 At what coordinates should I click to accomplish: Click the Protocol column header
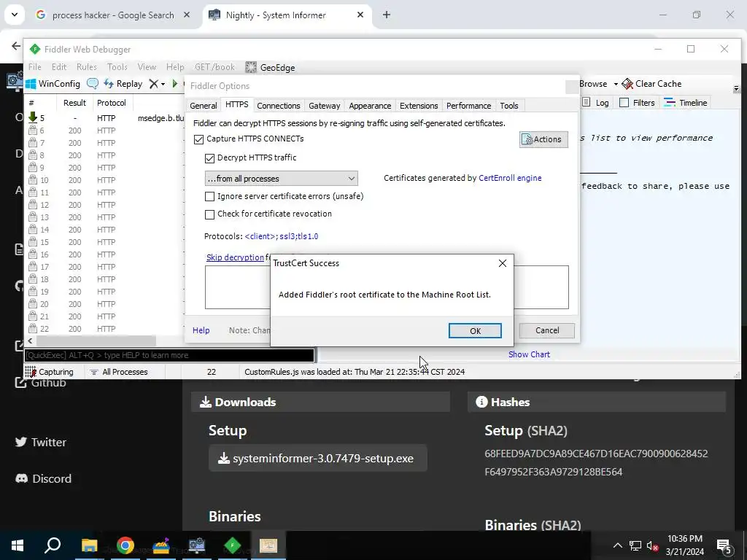[x=112, y=103]
